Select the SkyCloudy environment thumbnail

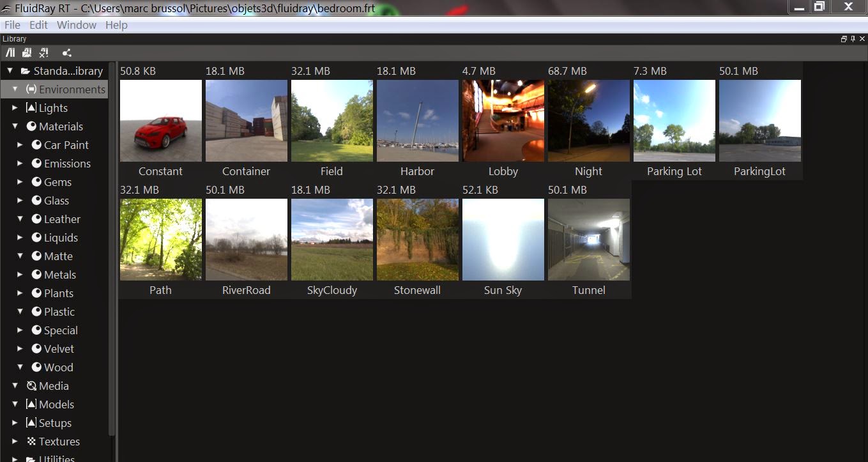tap(332, 240)
